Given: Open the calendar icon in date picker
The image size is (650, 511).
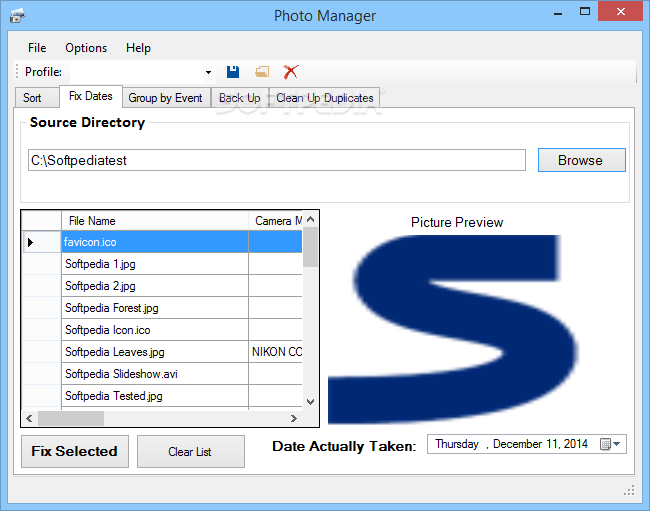Looking at the screenshot, I should tap(605, 444).
